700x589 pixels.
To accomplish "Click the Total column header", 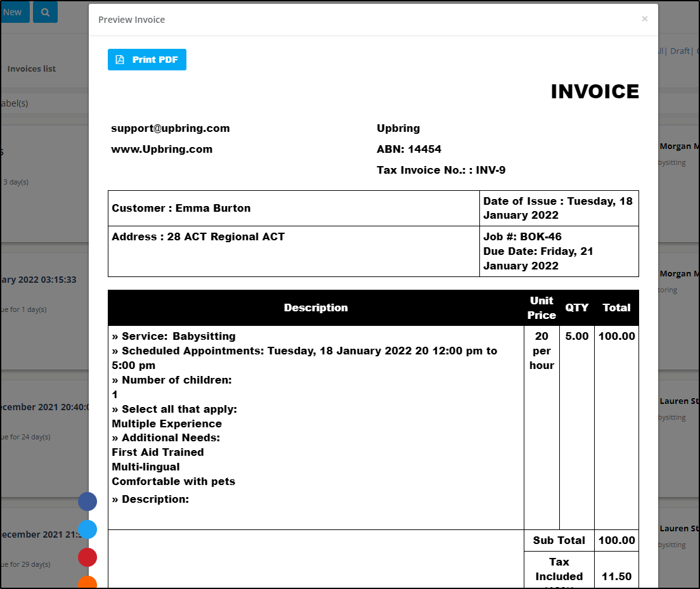I will pyautogui.click(x=616, y=307).
